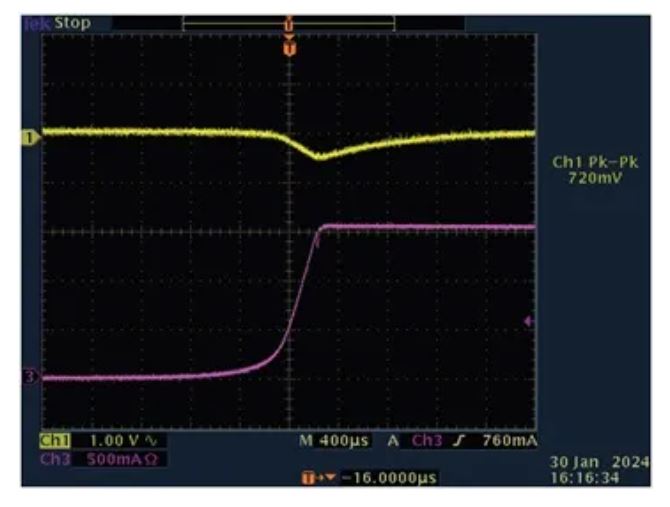
Task: Click the Stop acquisition status
Action: point(70,21)
